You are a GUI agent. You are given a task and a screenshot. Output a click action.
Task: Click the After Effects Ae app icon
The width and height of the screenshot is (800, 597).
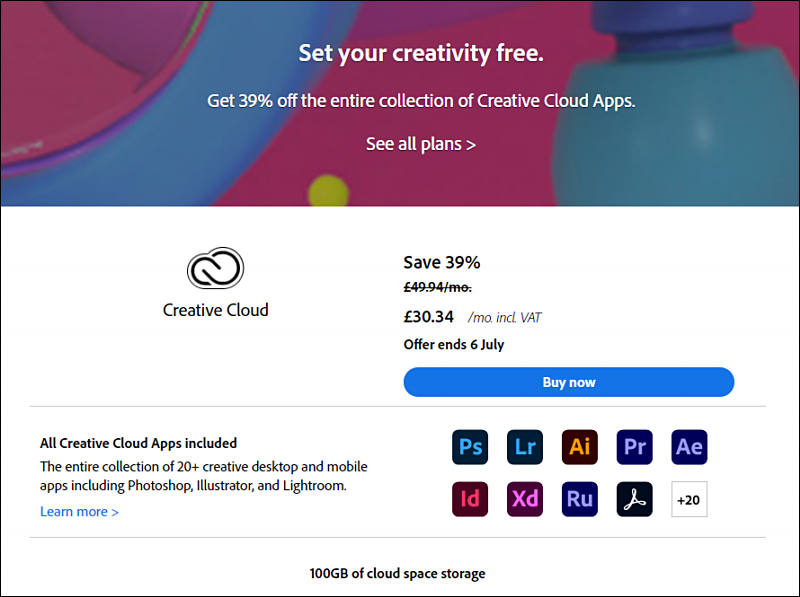point(689,447)
